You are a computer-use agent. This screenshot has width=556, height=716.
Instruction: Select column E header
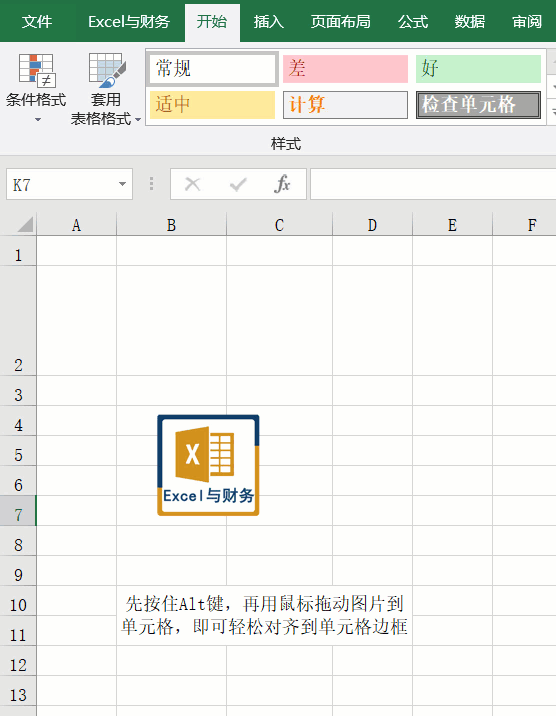[x=452, y=225]
